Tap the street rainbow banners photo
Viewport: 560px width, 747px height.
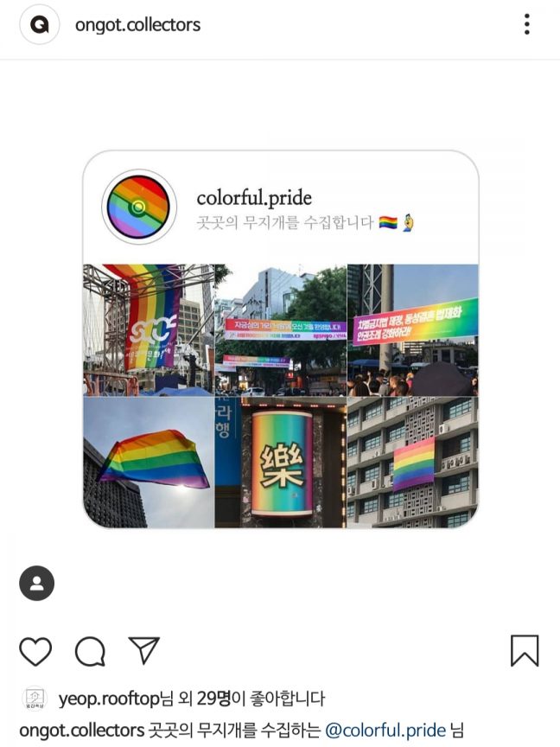tap(281, 330)
